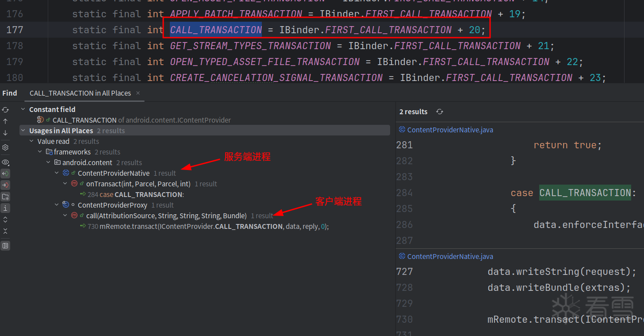The height and width of the screenshot is (336, 644).
Task: Click the frameworks module folder icon
Action: coord(49,152)
